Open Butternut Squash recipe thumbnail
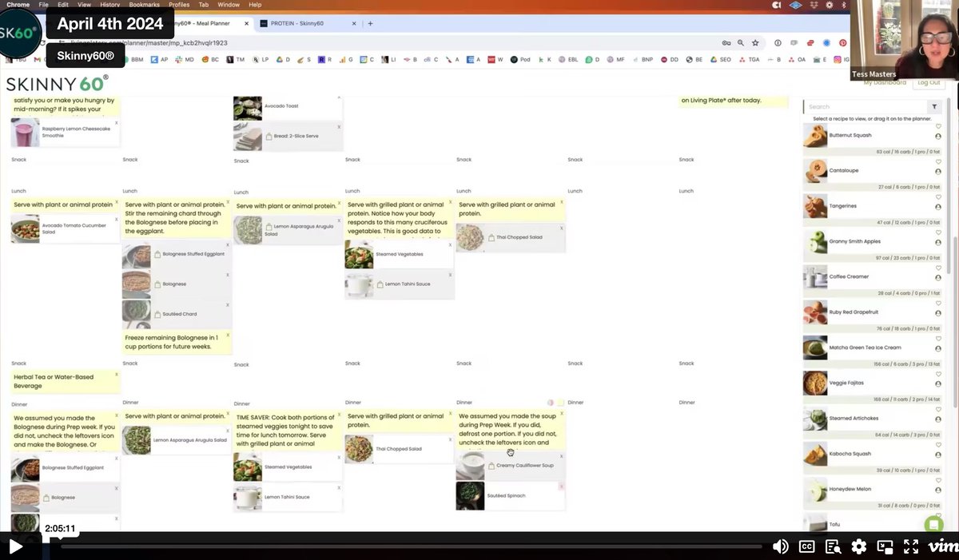The width and height of the screenshot is (959, 560). point(815,135)
